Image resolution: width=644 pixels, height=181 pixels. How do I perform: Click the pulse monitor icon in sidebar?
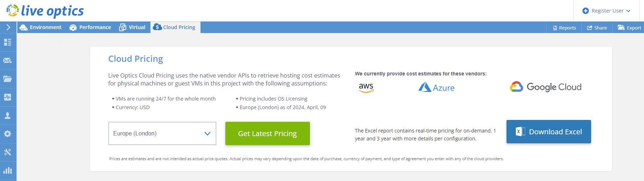[8, 97]
